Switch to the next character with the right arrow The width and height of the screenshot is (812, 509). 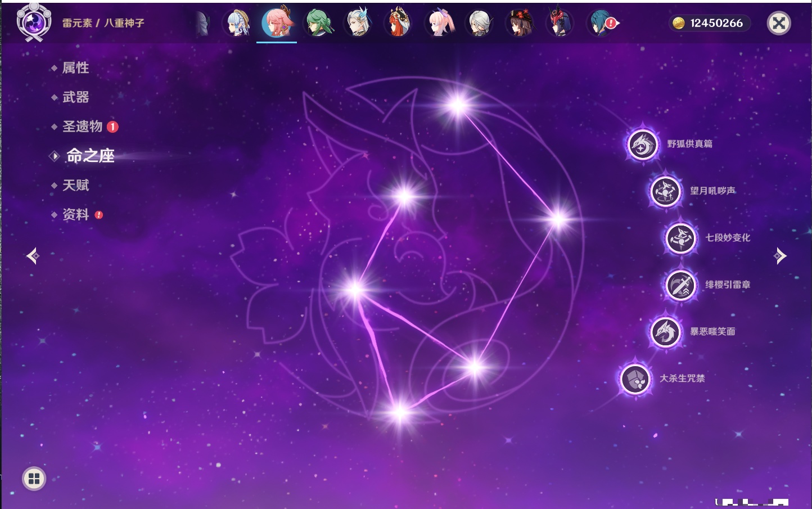pyautogui.click(x=780, y=256)
